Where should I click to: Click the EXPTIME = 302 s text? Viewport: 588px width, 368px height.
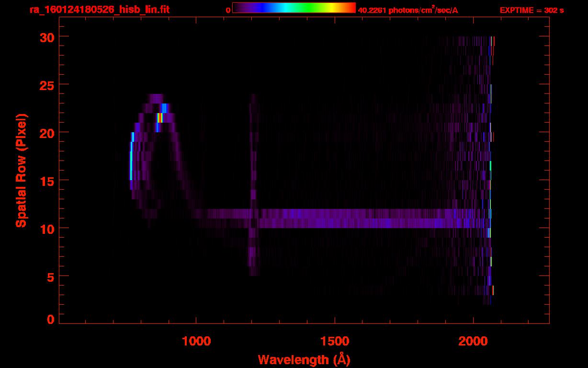click(x=531, y=10)
